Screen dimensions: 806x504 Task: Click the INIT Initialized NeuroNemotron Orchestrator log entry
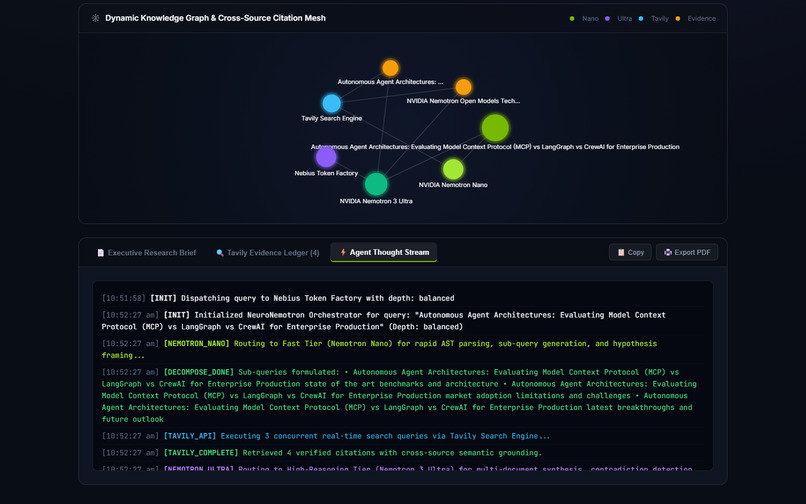click(402, 321)
